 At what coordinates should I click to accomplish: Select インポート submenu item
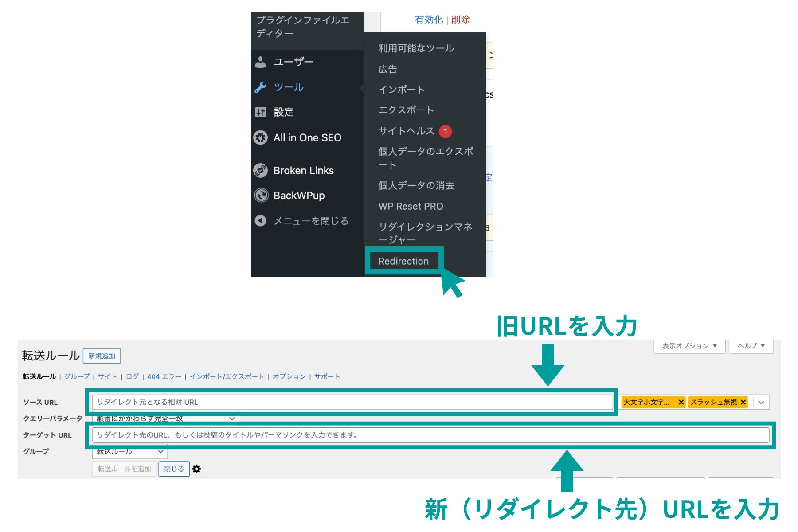click(x=401, y=90)
